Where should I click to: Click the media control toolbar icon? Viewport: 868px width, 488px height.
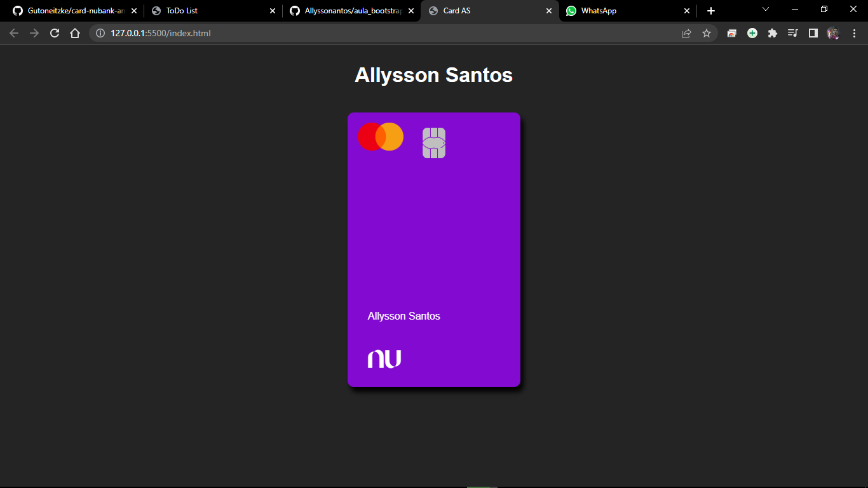792,33
